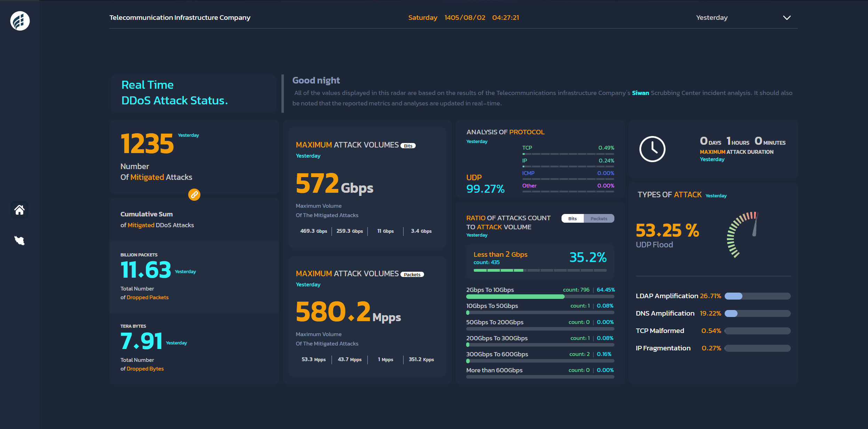Expand the Yesterday period dropdown chevron
The image size is (868, 429).
click(x=787, y=18)
